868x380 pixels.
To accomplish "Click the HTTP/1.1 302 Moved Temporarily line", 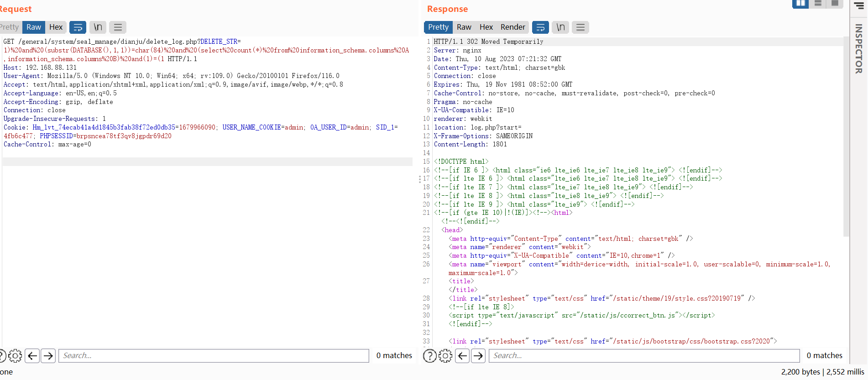I will 488,42.
